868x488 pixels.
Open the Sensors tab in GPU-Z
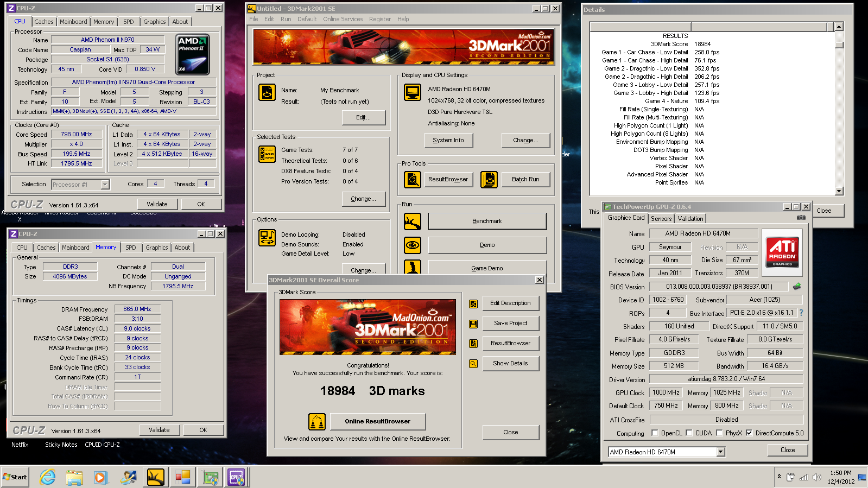[x=661, y=219]
